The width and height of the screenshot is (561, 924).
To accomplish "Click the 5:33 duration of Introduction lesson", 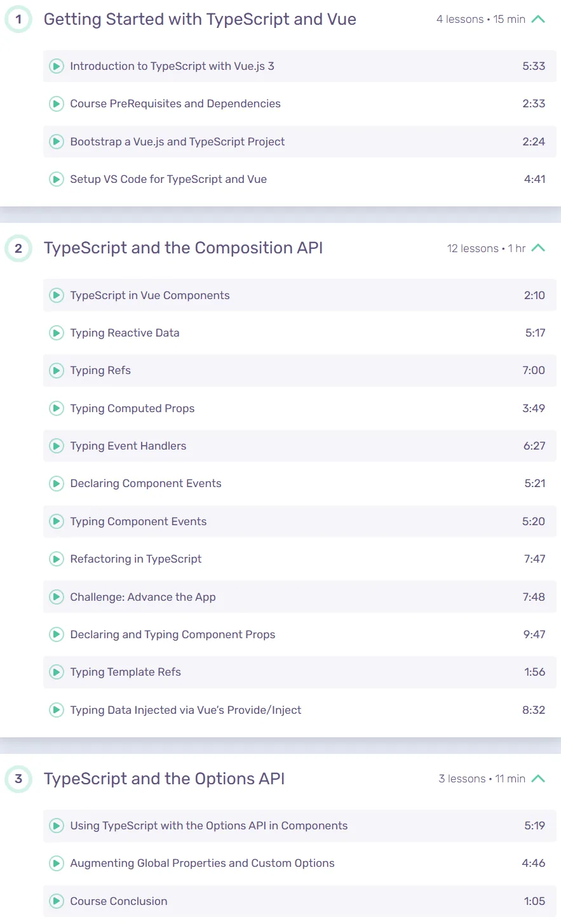I will pos(534,66).
